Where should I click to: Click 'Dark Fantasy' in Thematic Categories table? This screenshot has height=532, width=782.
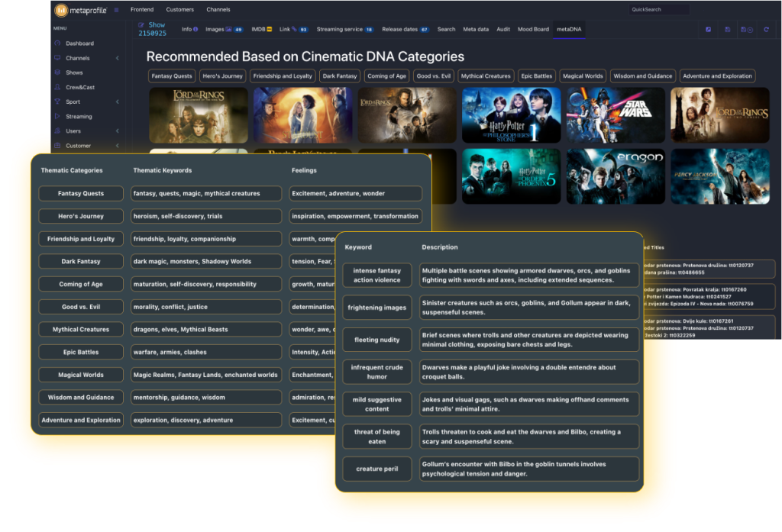(x=81, y=262)
